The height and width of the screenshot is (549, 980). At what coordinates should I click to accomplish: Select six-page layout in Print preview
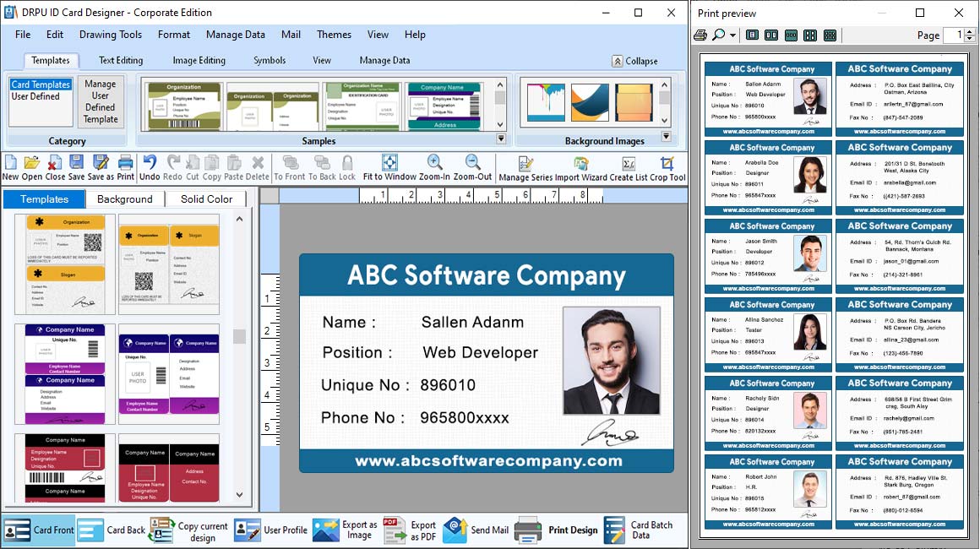point(830,35)
